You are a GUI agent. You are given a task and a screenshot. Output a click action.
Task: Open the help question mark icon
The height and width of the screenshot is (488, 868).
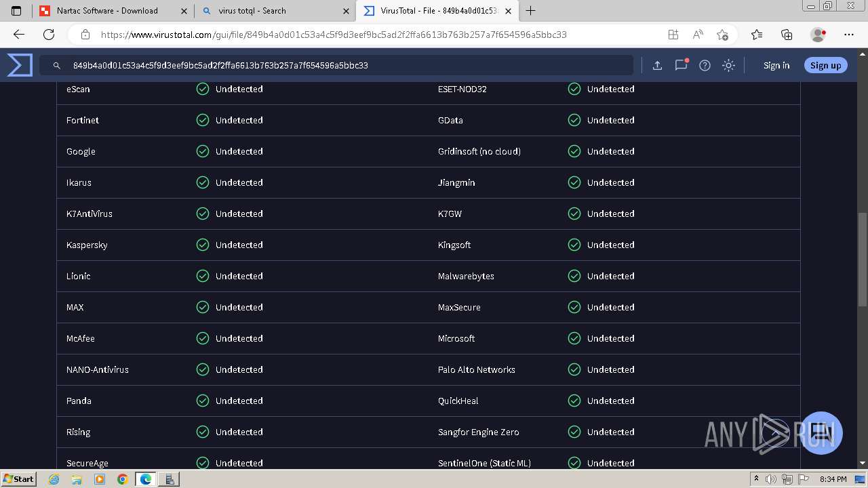[705, 66]
